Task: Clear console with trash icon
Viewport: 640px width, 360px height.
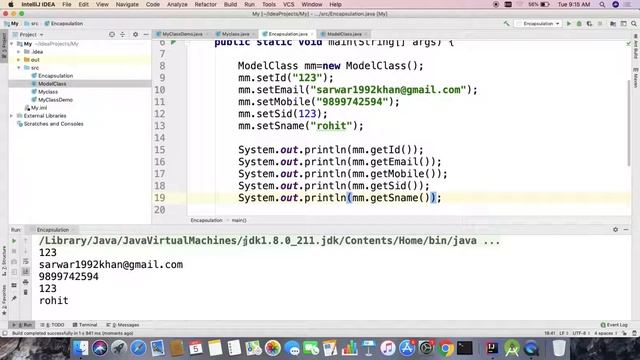Action: (x=26, y=292)
